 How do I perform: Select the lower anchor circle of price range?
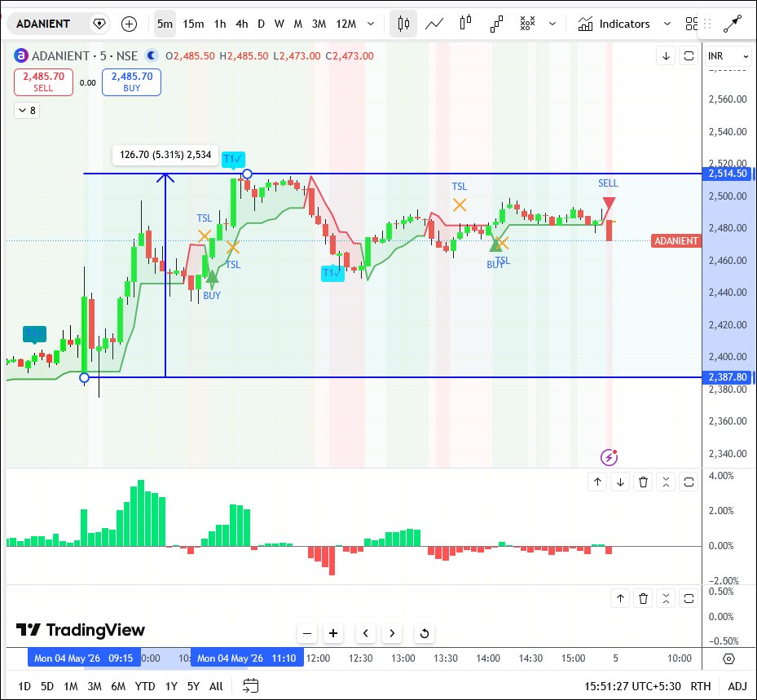(x=85, y=377)
